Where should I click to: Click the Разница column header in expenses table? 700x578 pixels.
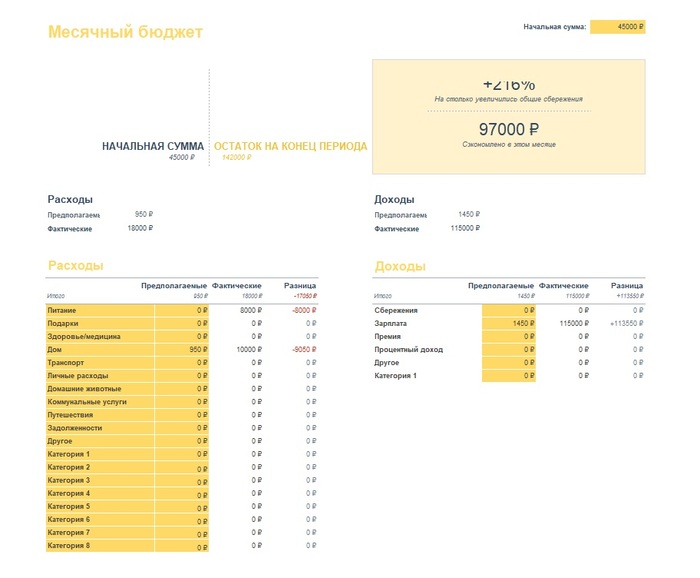pos(300,286)
